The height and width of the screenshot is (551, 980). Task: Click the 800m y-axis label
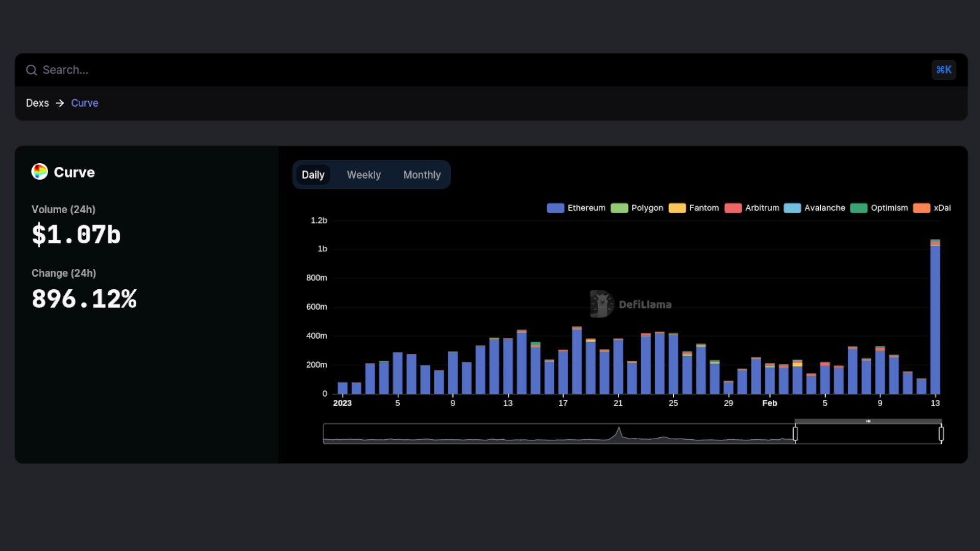click(316, 278)
